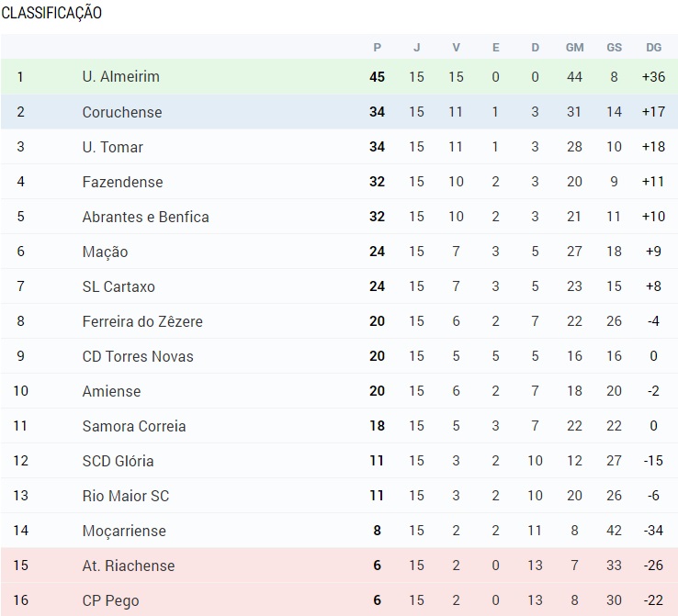Click the CLASSIFICAÇÃO section heading
The image size is (678, 616).
(51, 13)
